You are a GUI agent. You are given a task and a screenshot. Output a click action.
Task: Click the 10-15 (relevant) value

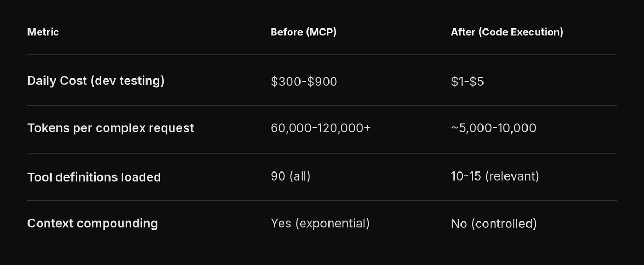[x=495, y=176]
